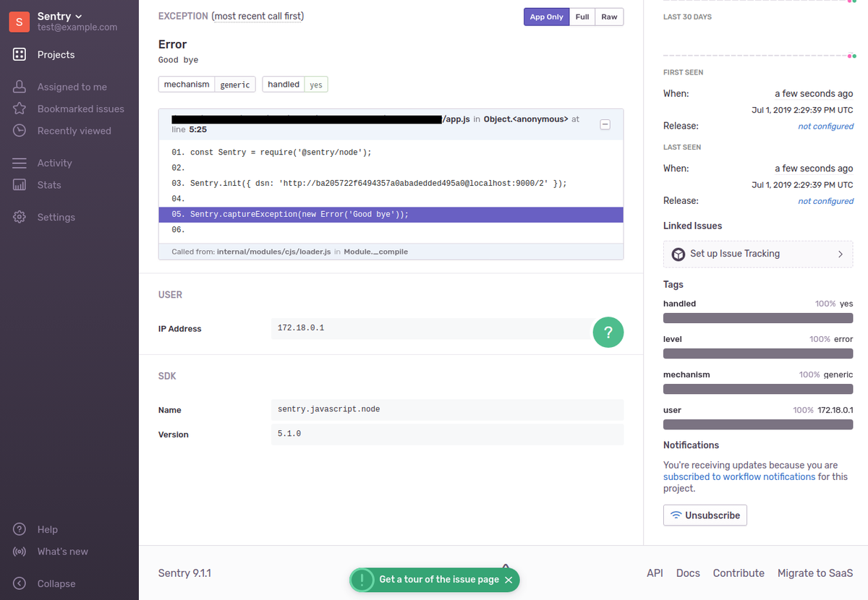The image size is (868, 600).
Task: Open the Contribute footer link
Action: [739, 573]
